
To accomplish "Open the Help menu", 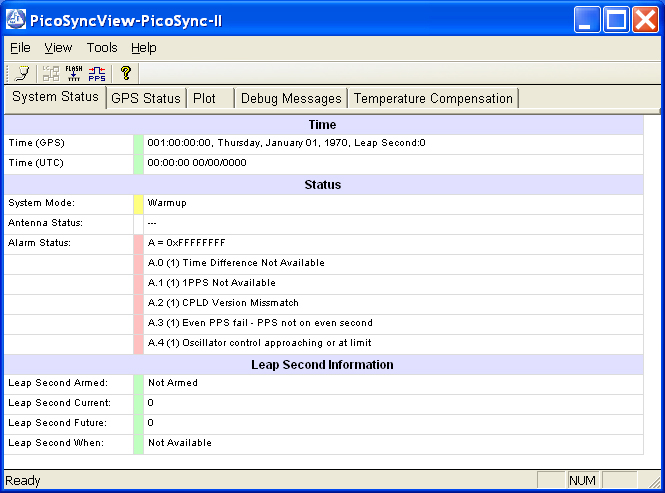I will pyautogui.click(x=143, y=48).
